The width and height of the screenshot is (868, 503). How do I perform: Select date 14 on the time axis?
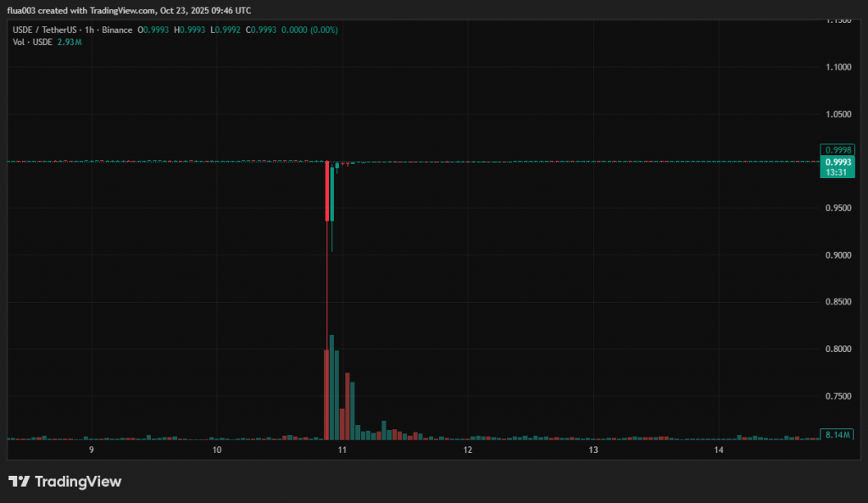coord(719,450)
